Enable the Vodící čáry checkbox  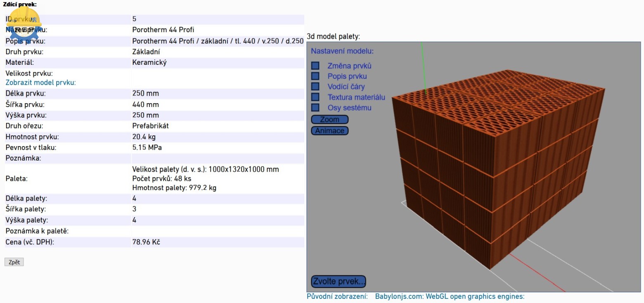click(315, 86)
